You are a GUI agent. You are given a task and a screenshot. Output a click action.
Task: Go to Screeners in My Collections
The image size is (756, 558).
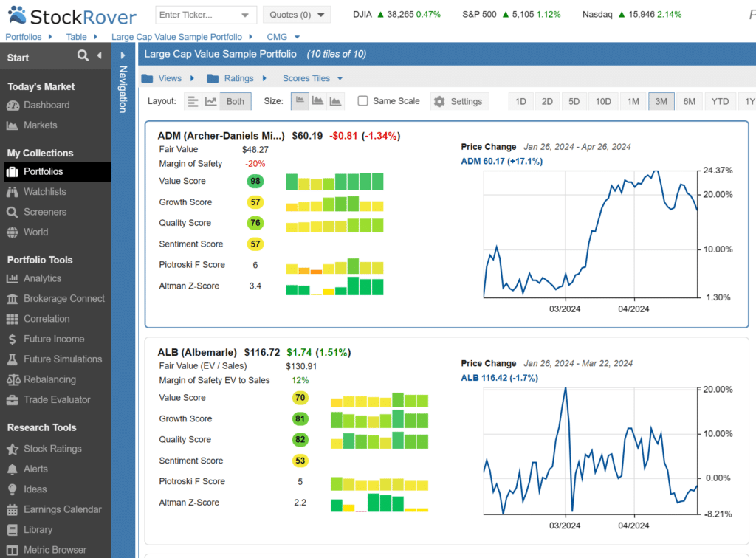[44, 212]
